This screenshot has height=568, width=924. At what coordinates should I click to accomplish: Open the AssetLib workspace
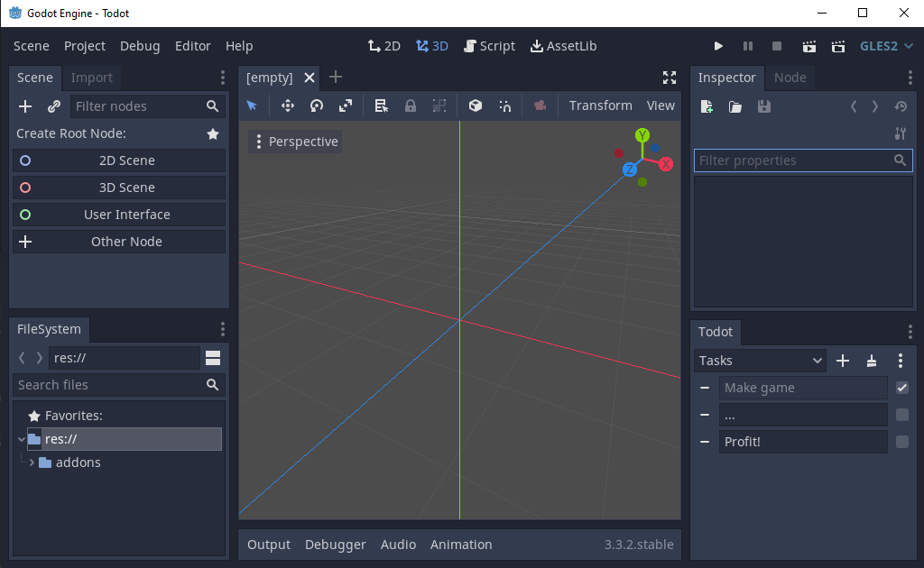(564, 46)
